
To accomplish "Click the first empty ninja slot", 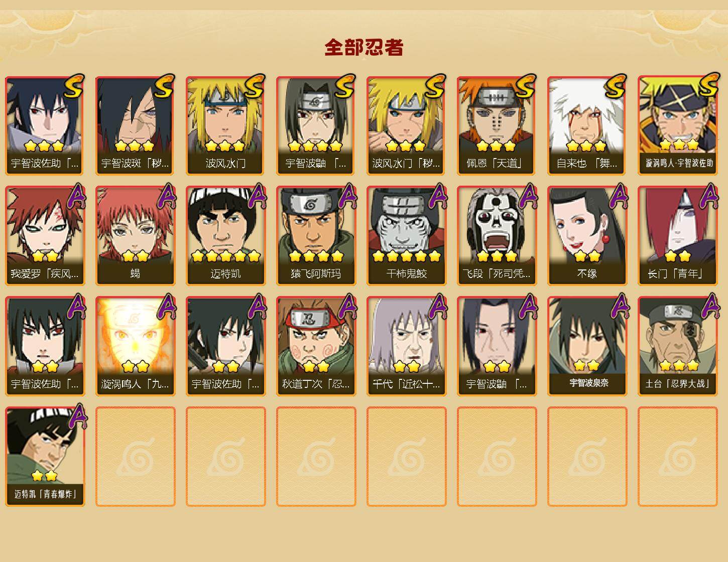I will (136, 457).
